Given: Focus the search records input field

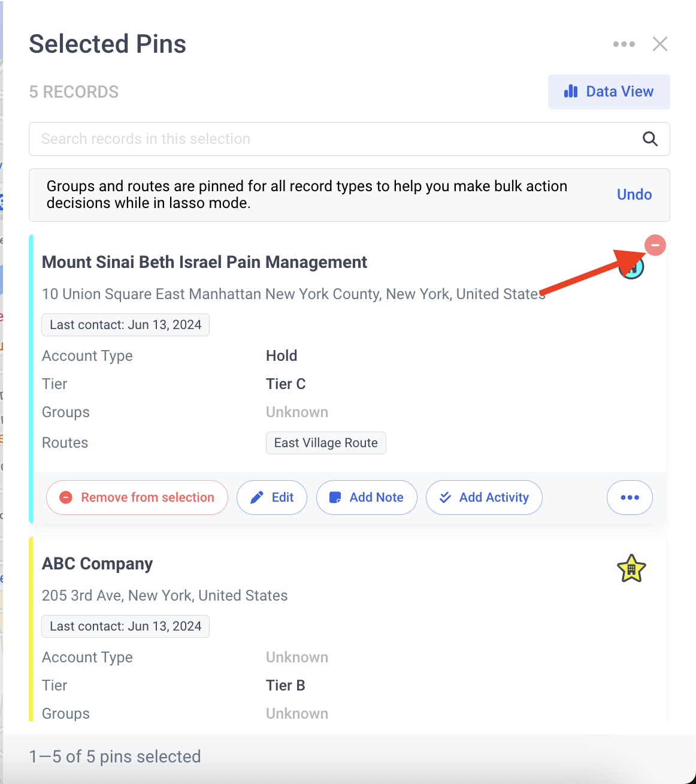Looking at the screenshot, I should 349,139.
